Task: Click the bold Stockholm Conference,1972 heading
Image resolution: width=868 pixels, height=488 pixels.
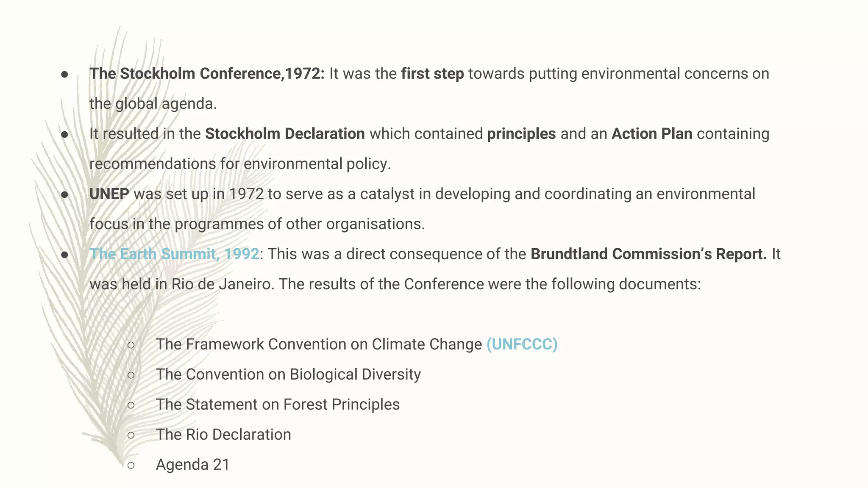Action: tap(207, 74)
